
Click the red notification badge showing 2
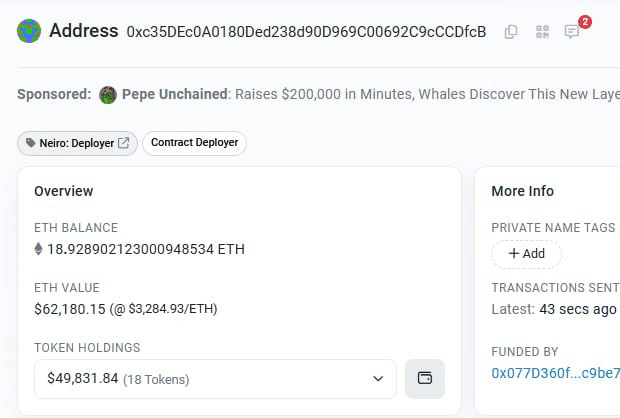coord(585,22)
